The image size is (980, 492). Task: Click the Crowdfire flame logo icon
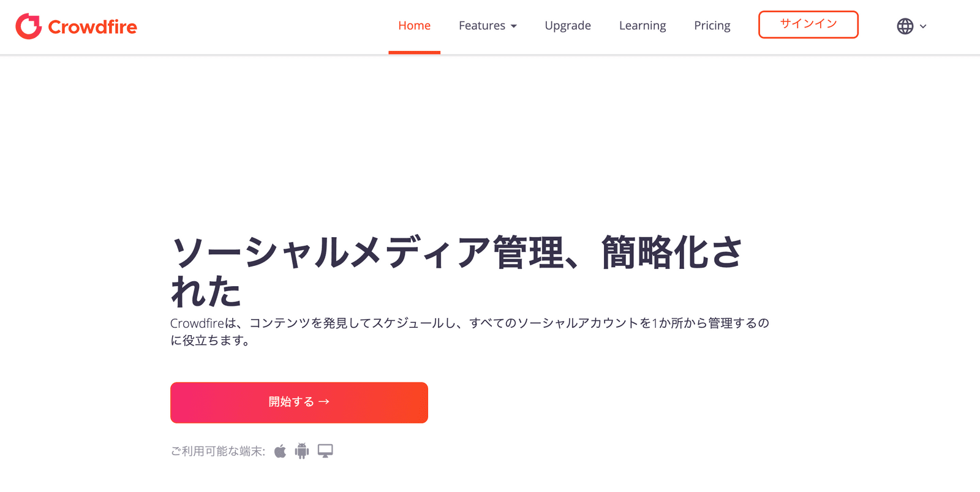tap(28, 26)
